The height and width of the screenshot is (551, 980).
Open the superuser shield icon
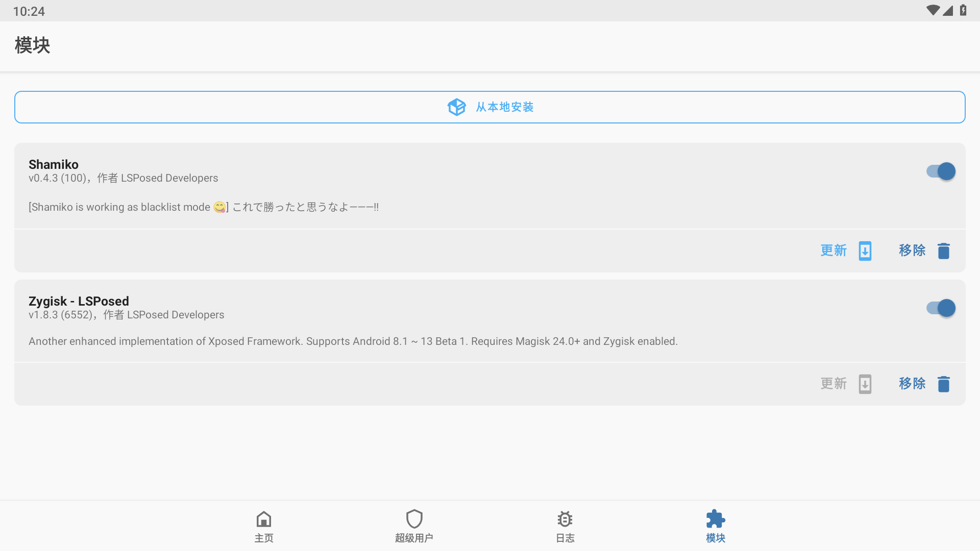414,519
